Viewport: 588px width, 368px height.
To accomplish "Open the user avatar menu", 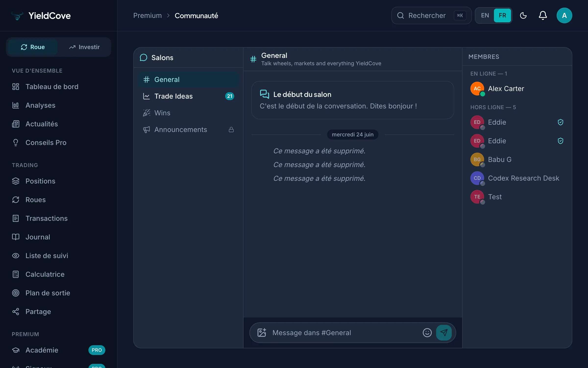I will click(x=564, y=15).
